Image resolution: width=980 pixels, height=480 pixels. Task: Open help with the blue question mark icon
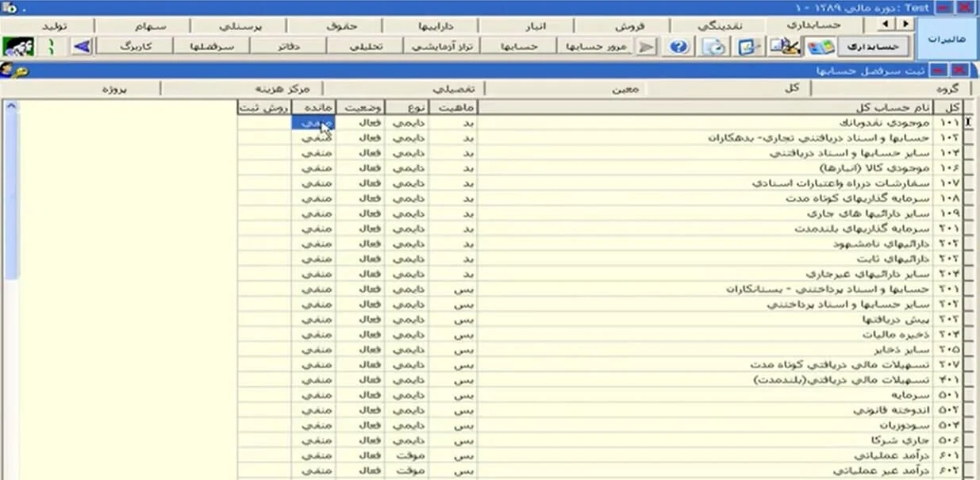[x=678, y=47]
